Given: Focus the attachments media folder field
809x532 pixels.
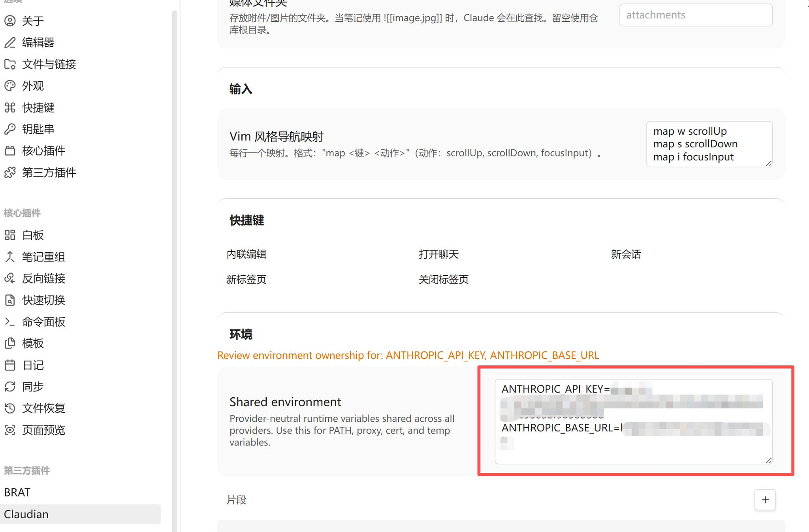Looking at the screenshot, I should (696, 15).
